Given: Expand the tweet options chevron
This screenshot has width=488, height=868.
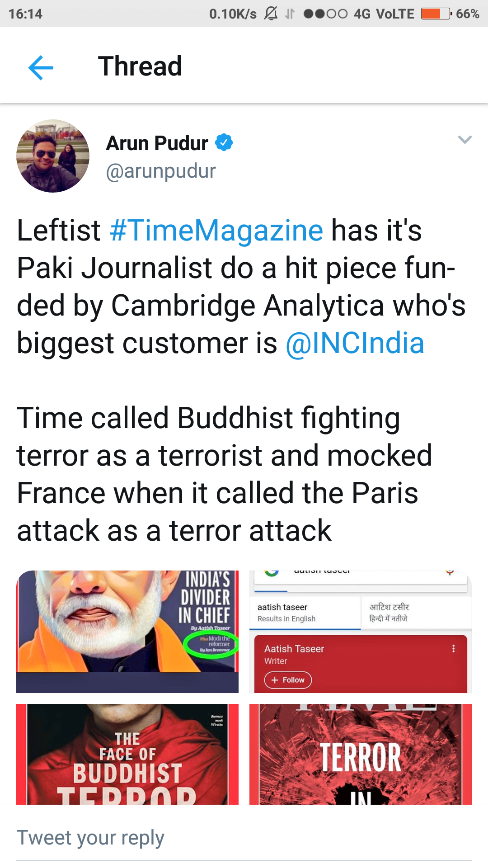Looking at the screenshot, I should pyautogui.click(x=465, y=140).
